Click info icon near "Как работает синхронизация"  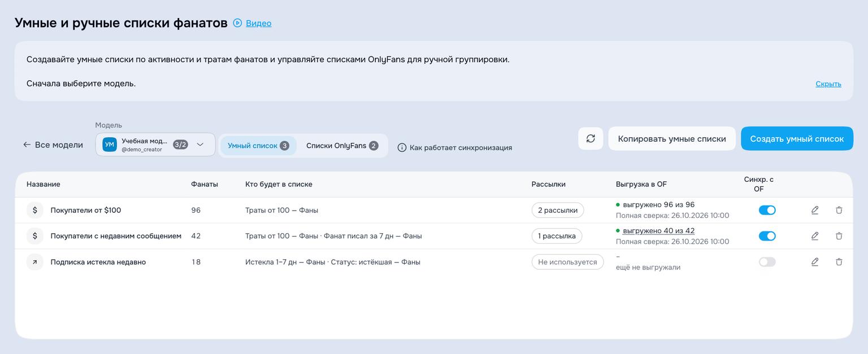coord(402,147)
